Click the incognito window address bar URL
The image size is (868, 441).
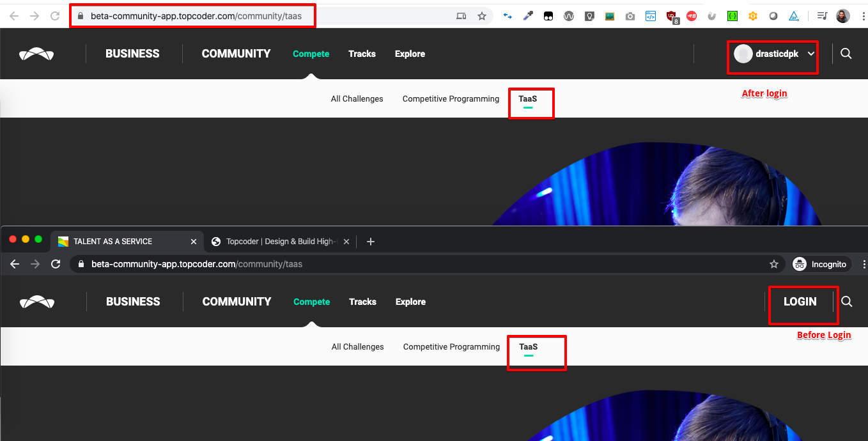coord(197,264)
